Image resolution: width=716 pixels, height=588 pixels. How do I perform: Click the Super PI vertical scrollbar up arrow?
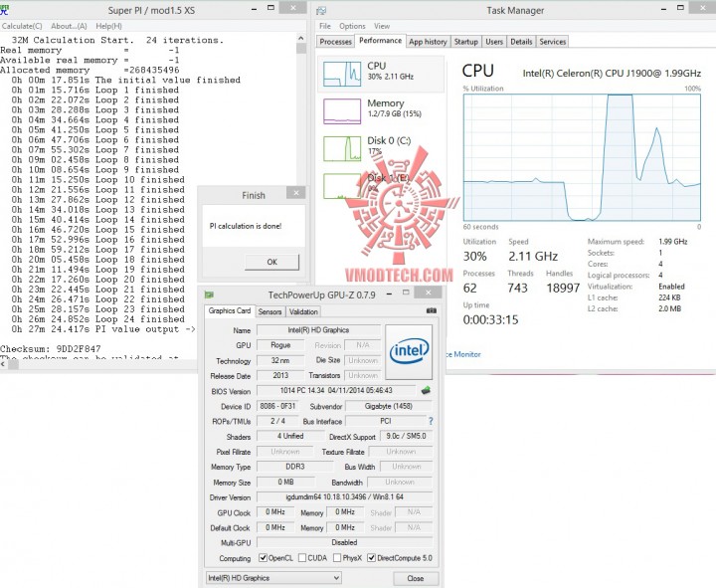click(x=301, y=39)
